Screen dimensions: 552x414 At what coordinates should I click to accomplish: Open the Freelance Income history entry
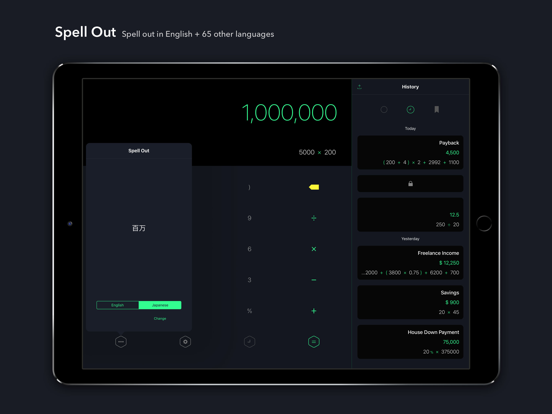[x=410, y=263]
